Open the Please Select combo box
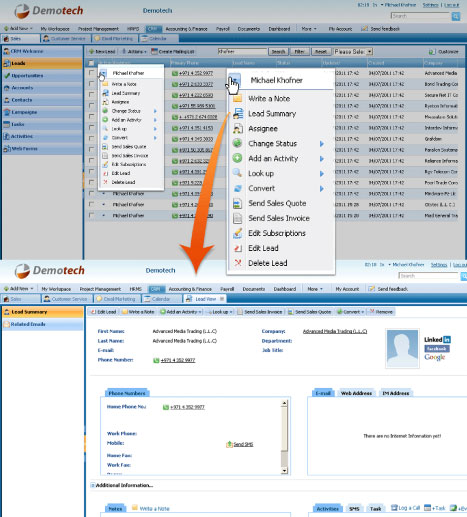Viewport: 467px width, 517px height. [x=353, y=52]
